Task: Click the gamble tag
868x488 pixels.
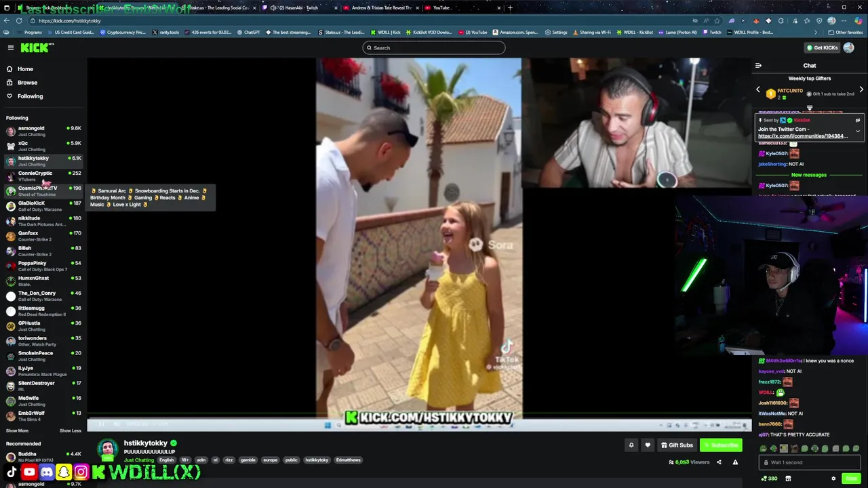Action: pyautogui.click(x=248, y=460)
